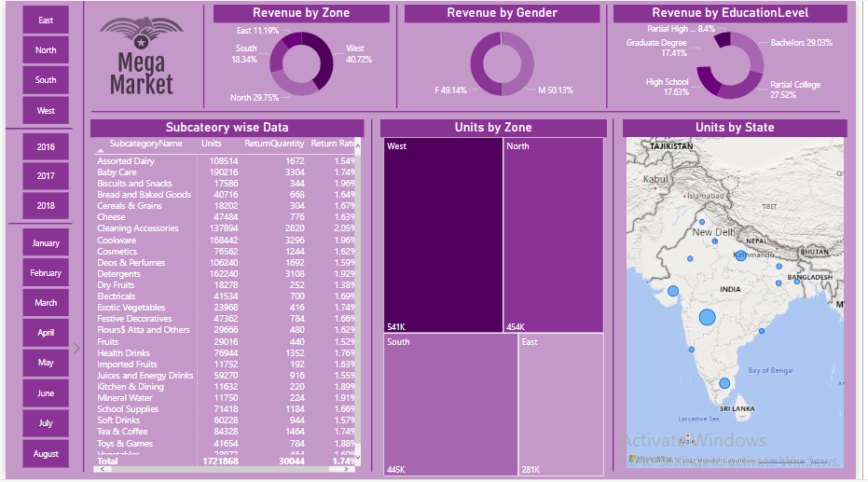The height and width of the screenshot is (482, 868).
Task: Sort table by the Units column header
Action: (x=212, y=144)
